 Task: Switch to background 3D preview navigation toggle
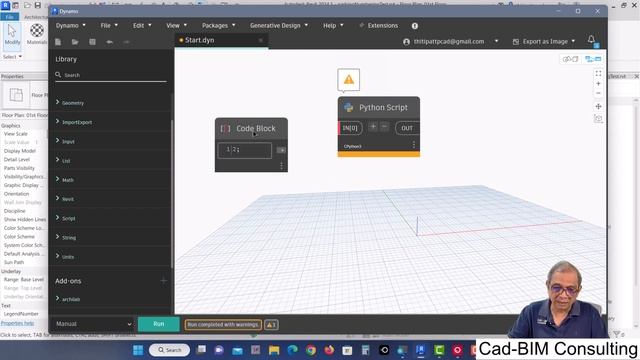tap(570, 59)
